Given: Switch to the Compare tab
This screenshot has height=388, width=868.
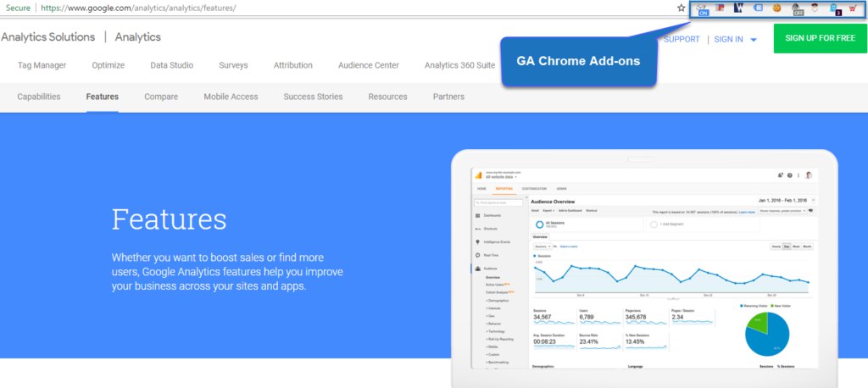Looking at the screenshot, I should (161, 97).
